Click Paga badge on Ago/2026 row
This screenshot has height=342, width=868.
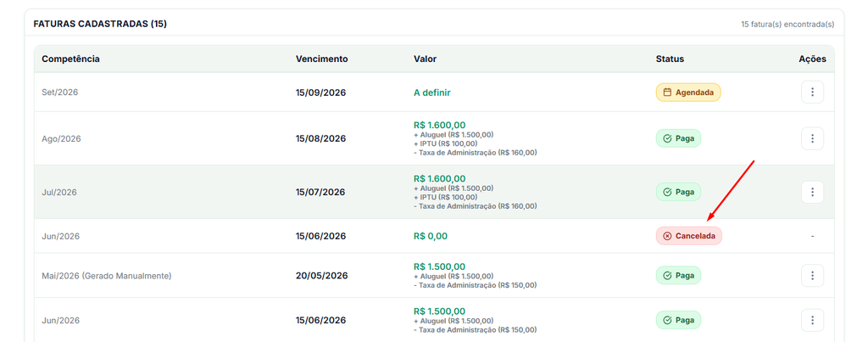(x=678, y=138)
